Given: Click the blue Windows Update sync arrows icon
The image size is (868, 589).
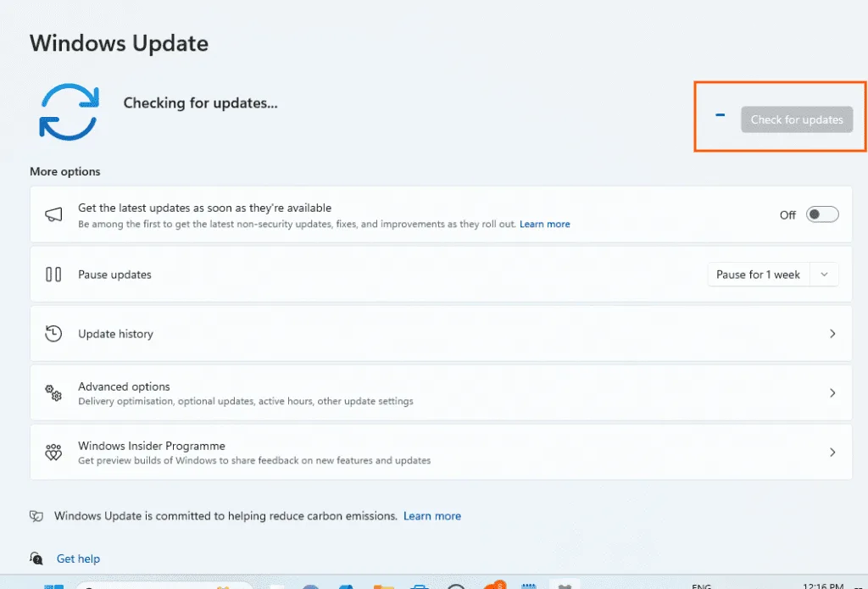Looking at the screenshot, I should coord(70,112).
